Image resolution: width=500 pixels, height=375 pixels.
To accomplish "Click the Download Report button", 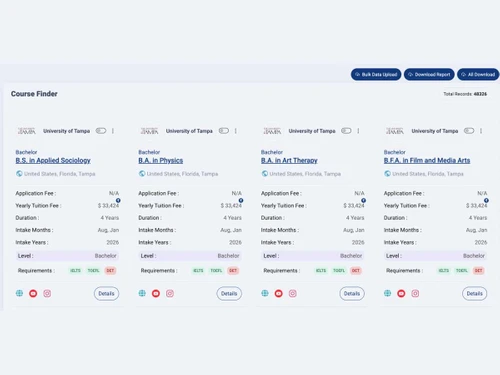I will (x=429, y=74).
